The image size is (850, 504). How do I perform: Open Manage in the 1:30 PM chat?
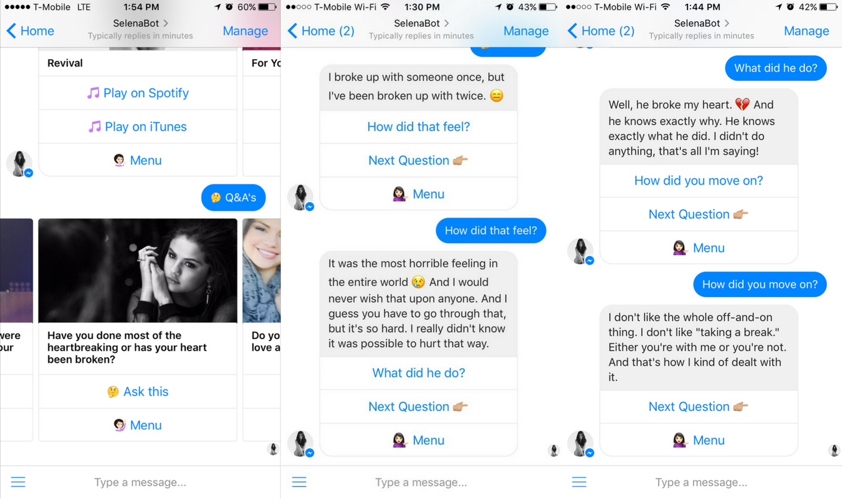point(526,31)
